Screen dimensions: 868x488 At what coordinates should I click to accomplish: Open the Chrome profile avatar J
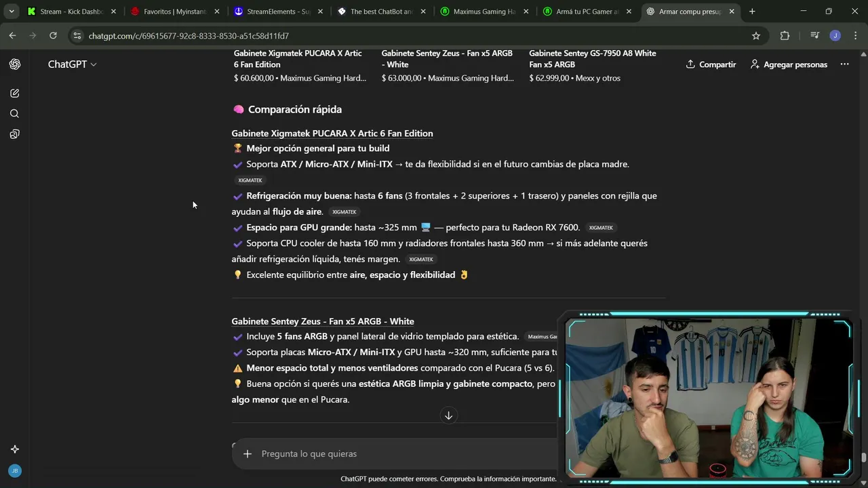pos(835,36)
